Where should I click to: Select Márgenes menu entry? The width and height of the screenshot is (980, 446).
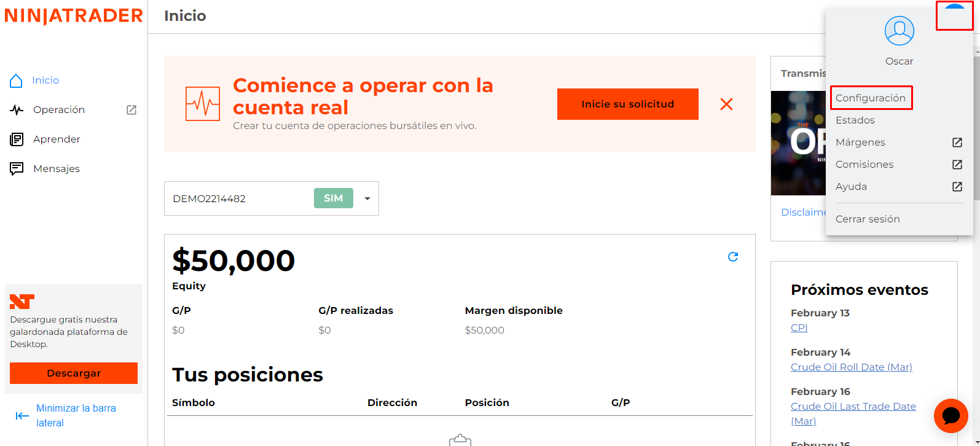click(x=861, y=143)
